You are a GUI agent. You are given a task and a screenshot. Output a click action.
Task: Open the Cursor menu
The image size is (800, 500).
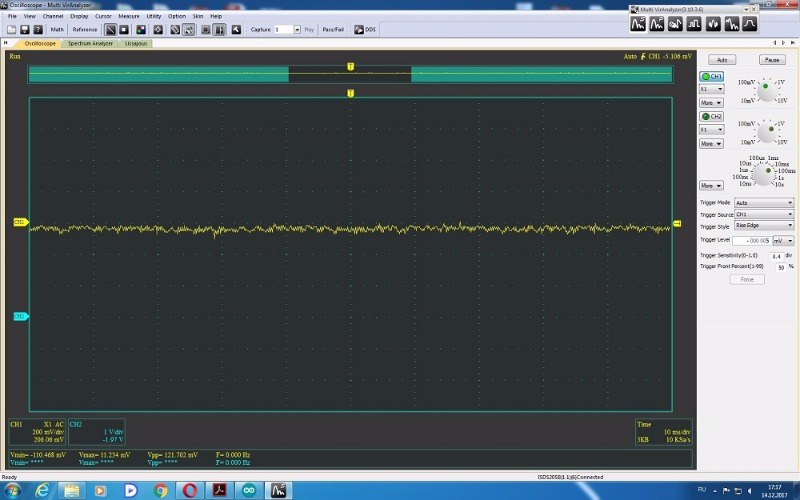click(103, 16)
